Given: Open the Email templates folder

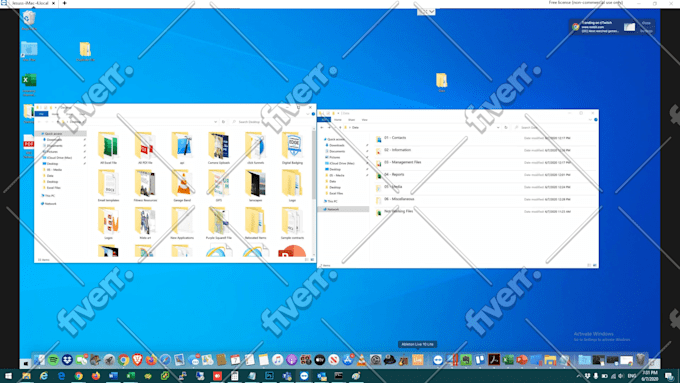Looking at the screenshot, I should click(x=108, y=186).
